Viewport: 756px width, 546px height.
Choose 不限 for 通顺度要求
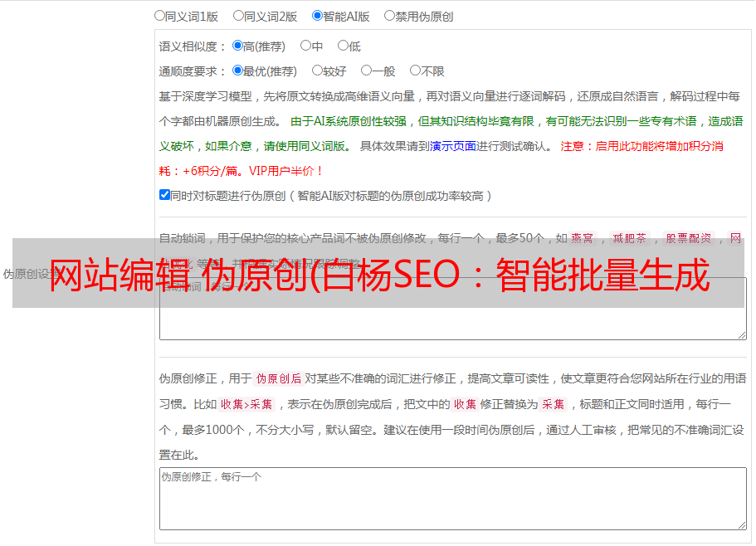[415, 71]
